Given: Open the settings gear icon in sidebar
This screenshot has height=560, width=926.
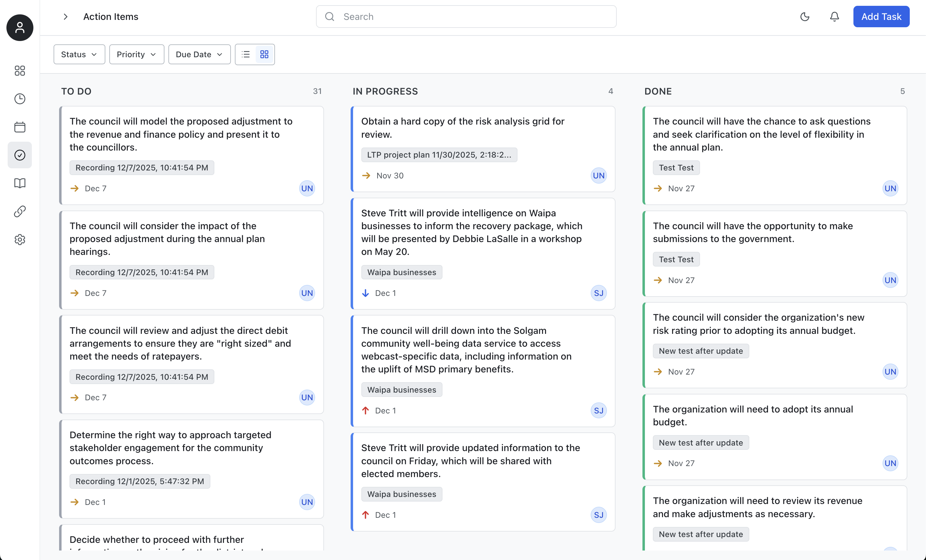Looking at the screenshot, I should [20, 240].
